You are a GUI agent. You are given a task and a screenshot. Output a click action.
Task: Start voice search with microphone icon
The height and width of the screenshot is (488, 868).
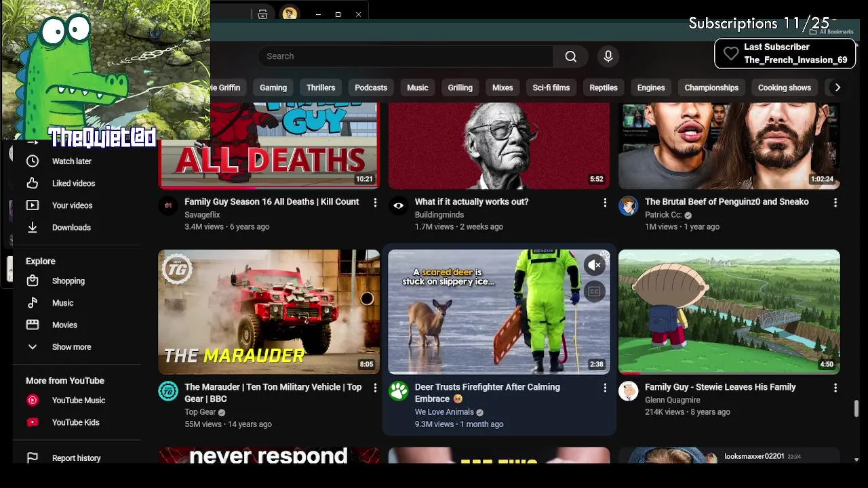pyautogui.click(x=608, y=56)
